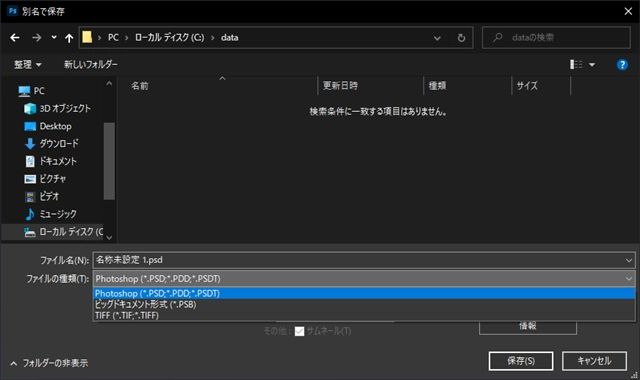Click the 情報 button
This screenshot has height=380, width=640.
(528, 327)
